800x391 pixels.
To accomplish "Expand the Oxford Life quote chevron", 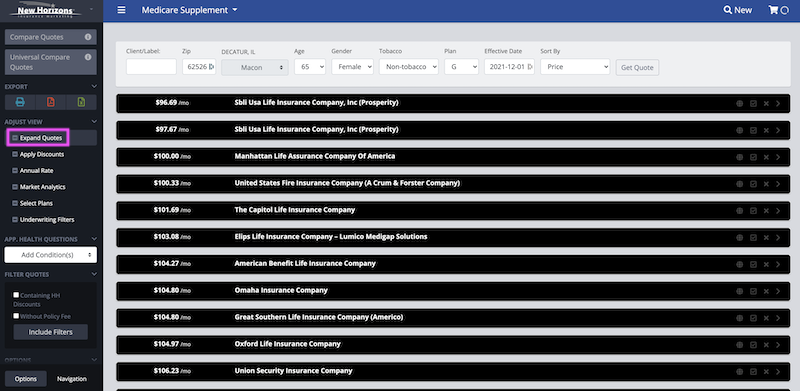I will click(x=778, y=345).
